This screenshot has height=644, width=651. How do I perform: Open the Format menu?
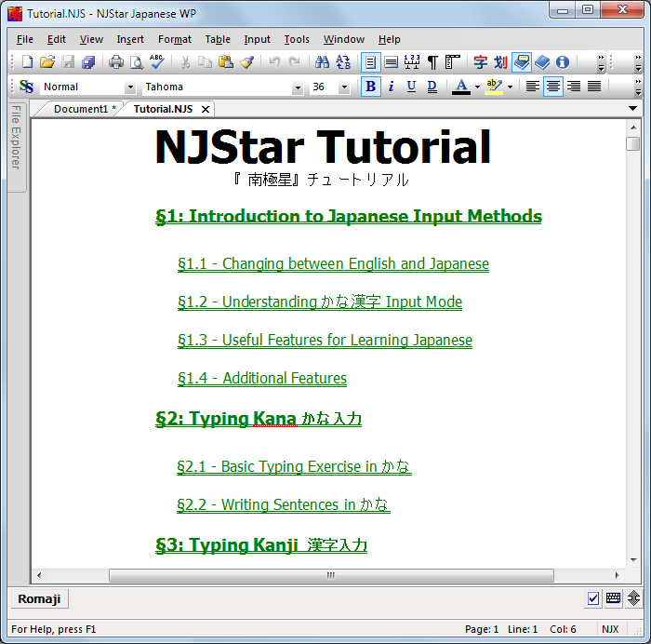[x=175, y=39]
